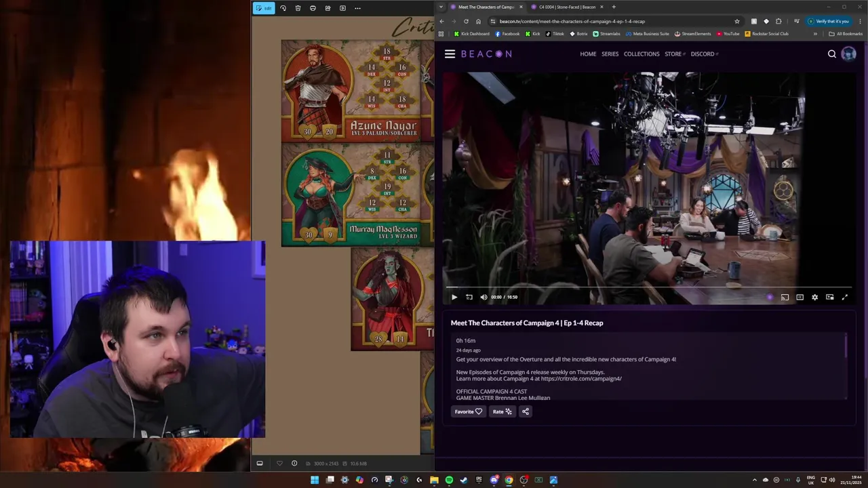Viewport: 868px width, 488px height.
Task: Click the Rate button below video
Action: pos(502,411)
